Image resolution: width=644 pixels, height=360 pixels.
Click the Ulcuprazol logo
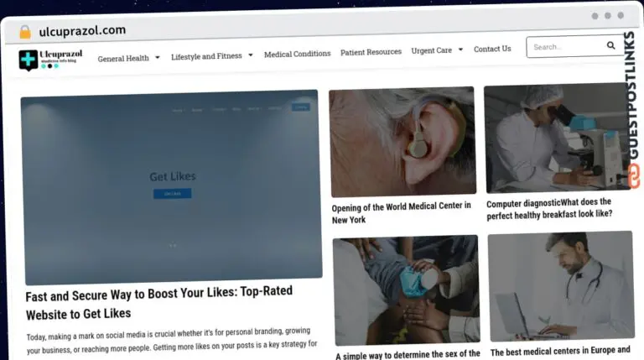tap(50, 60)
